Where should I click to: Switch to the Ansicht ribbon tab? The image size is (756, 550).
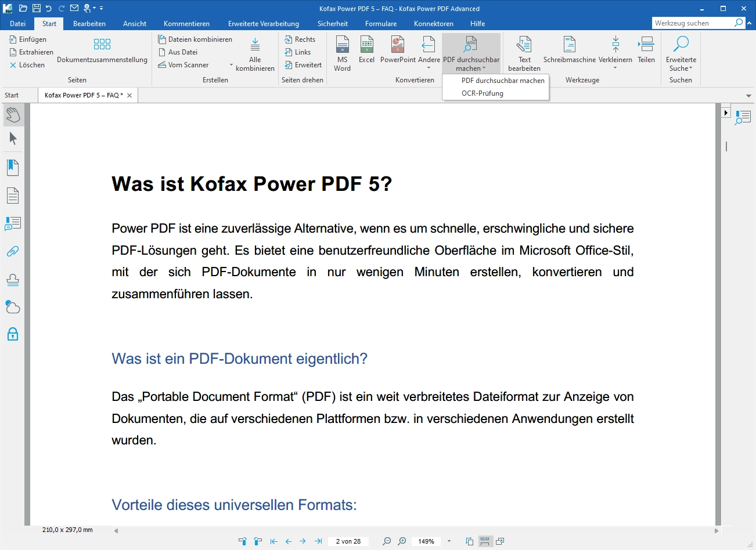coord(135,24)
